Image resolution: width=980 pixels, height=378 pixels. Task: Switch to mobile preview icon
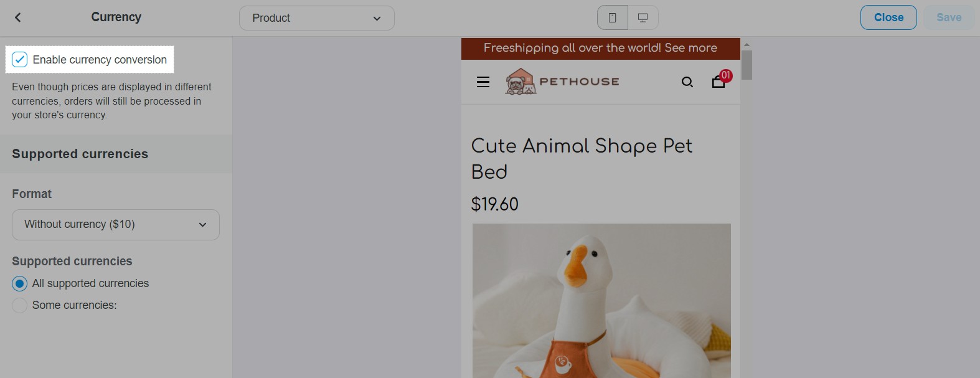pos(613,17)
